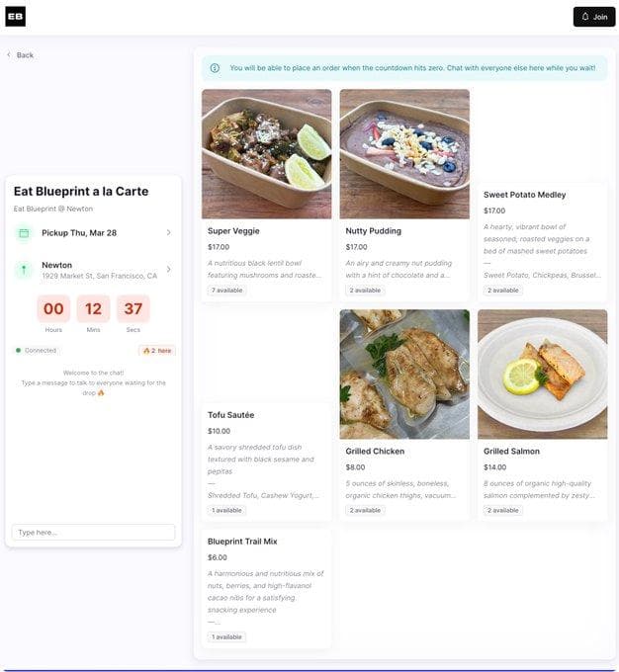Click the bell icon in Join button

[x=585, y=17]
